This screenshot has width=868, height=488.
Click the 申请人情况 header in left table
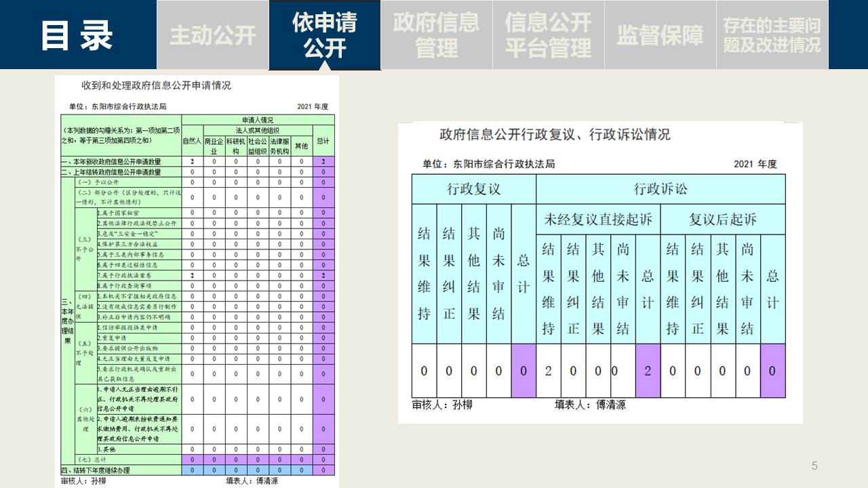pos(258,120)
